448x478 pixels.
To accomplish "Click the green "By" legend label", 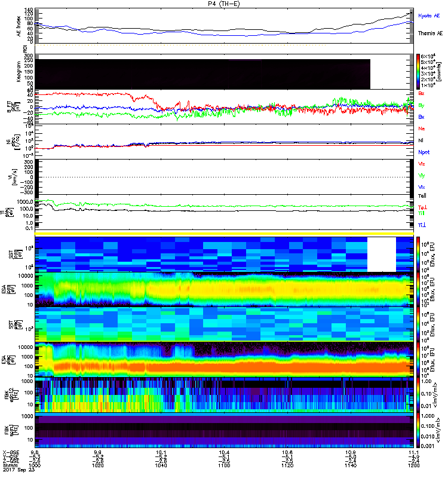I will coord(421,106).
